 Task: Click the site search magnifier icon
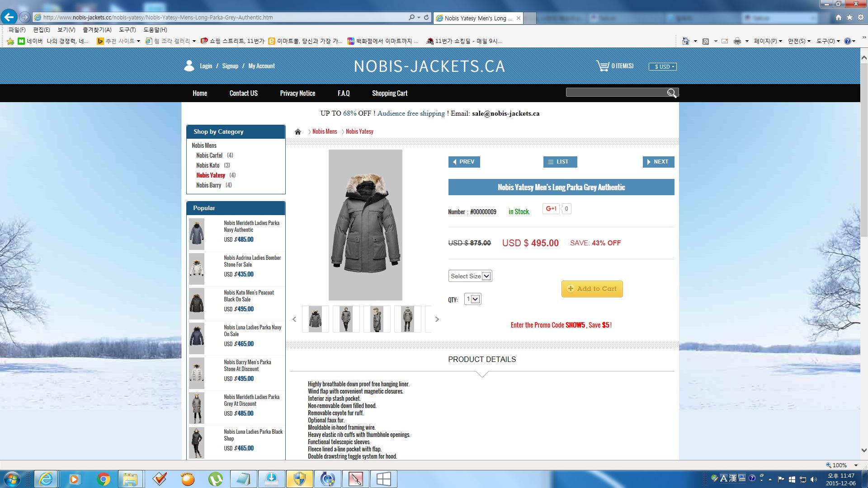[672, 93]
